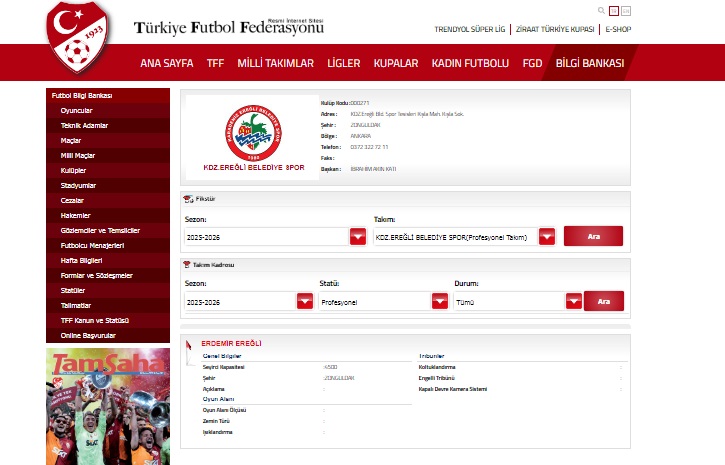Click the Telefon number 0372 322 72 11
The height and width of the screenshot is (465, 725).
(x=369, y=147)
